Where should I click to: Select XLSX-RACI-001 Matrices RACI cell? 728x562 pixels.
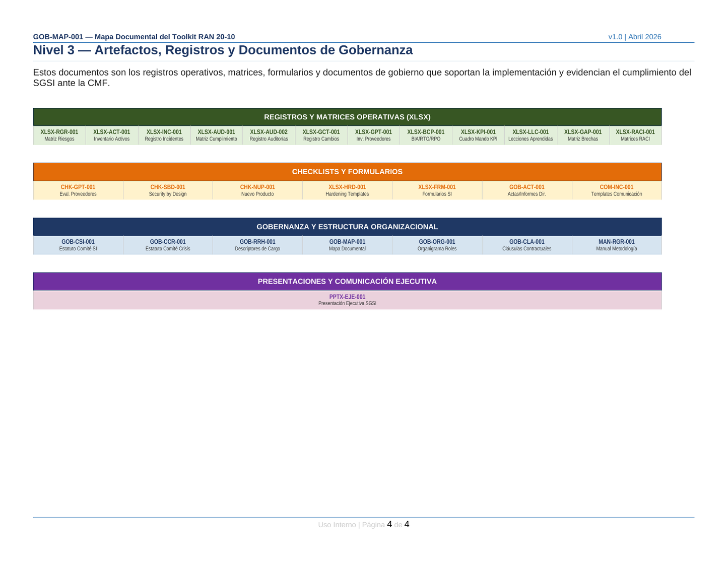[635, 135]
